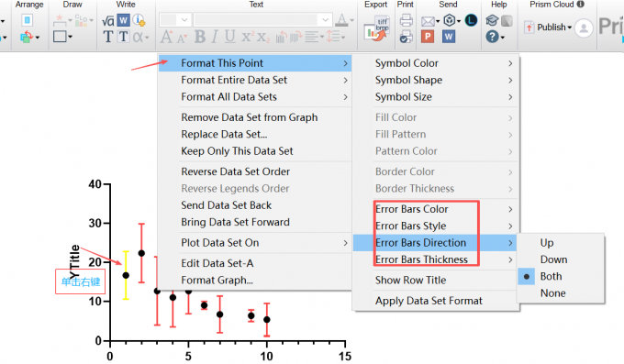Choose Error Bars Color menu item

click(x=411, y=209)
